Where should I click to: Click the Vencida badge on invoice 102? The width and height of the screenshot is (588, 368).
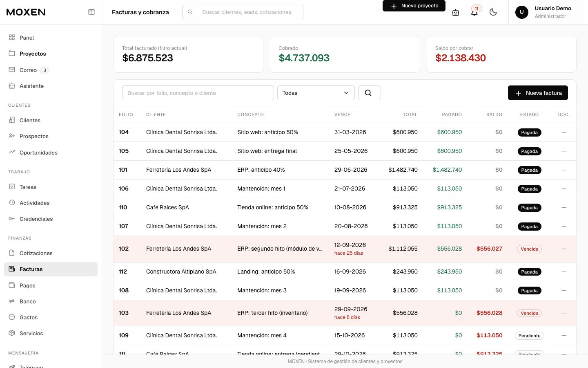click(x=529, y=249)
